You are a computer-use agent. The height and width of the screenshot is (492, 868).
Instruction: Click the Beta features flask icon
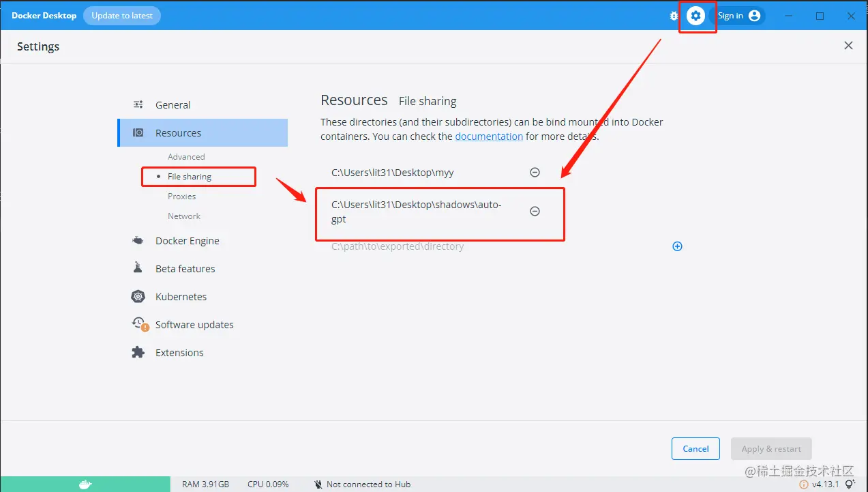click(x=138, y=268)
